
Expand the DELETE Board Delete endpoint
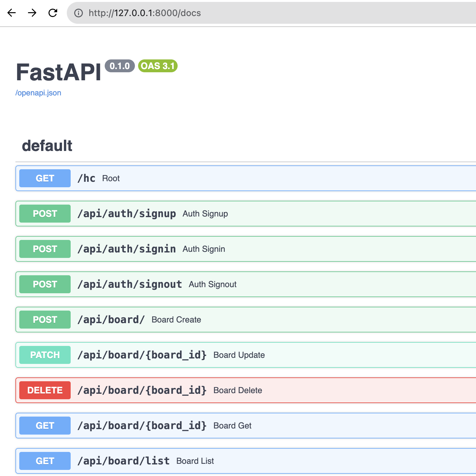246,390
